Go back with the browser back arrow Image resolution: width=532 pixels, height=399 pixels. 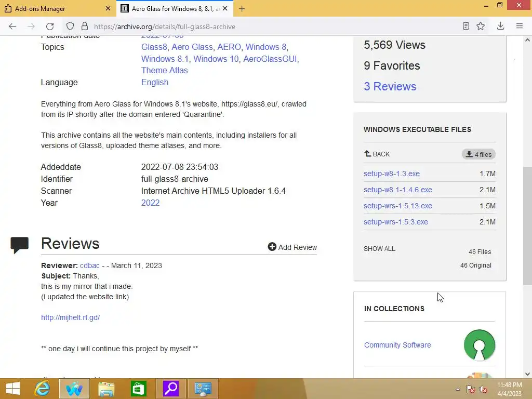point(12,26)
